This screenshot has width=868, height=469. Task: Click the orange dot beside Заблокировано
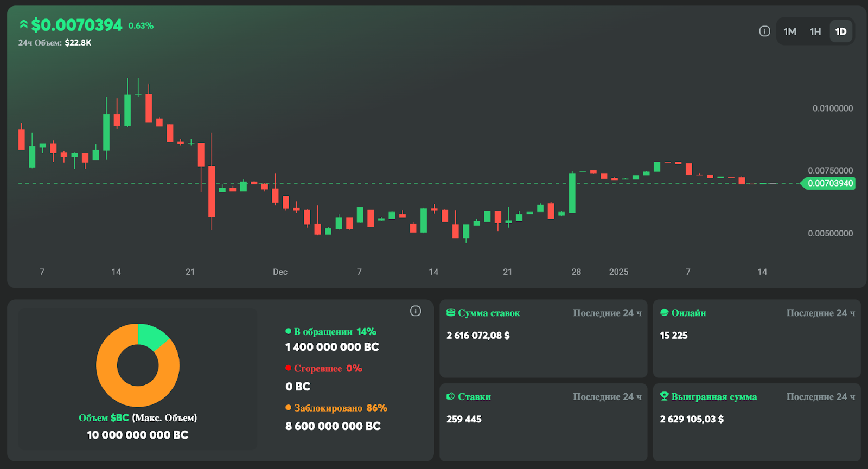point(289,408)
